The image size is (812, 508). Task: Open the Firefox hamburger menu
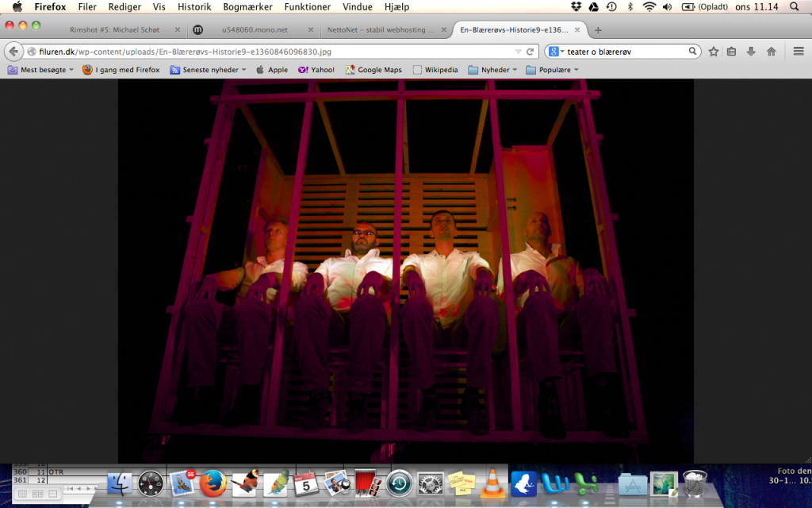(x=799, y=52)
